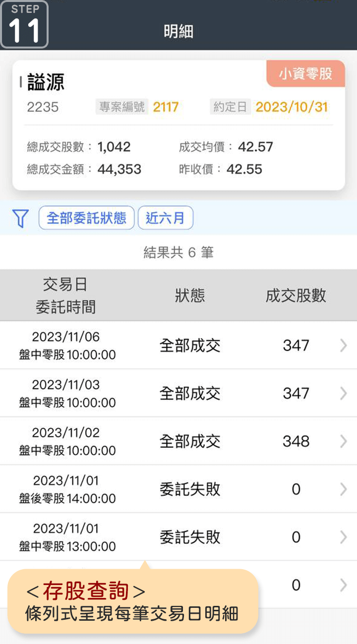The width and height of the screenshot is (357, 644).
Task: Expand the 2023/11/03 row chevron
Action: pos(343,393)
